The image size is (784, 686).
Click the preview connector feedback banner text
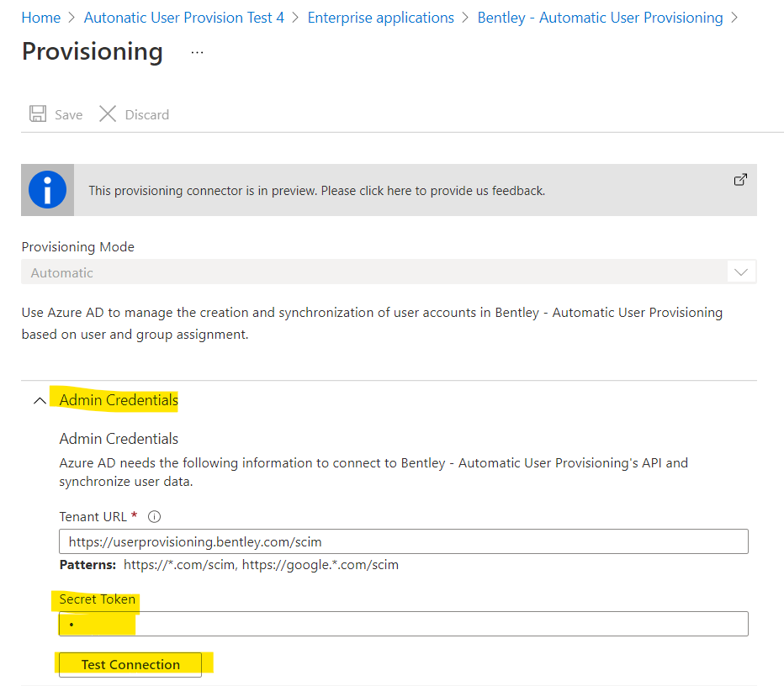click(x=317, y=191)
